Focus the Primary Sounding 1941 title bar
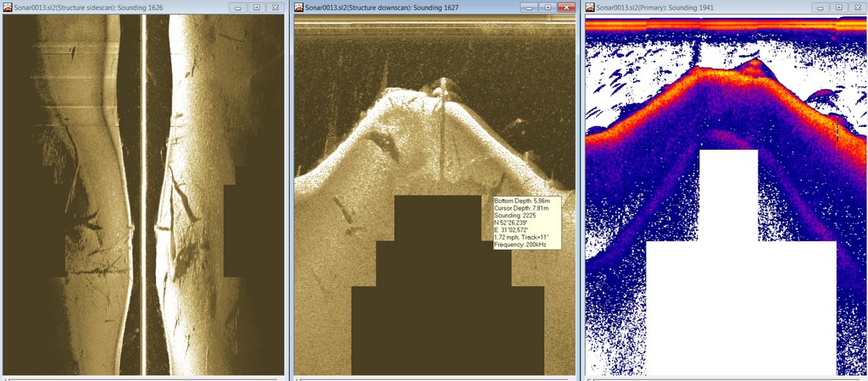868x381 pixels. pos(695,7)
